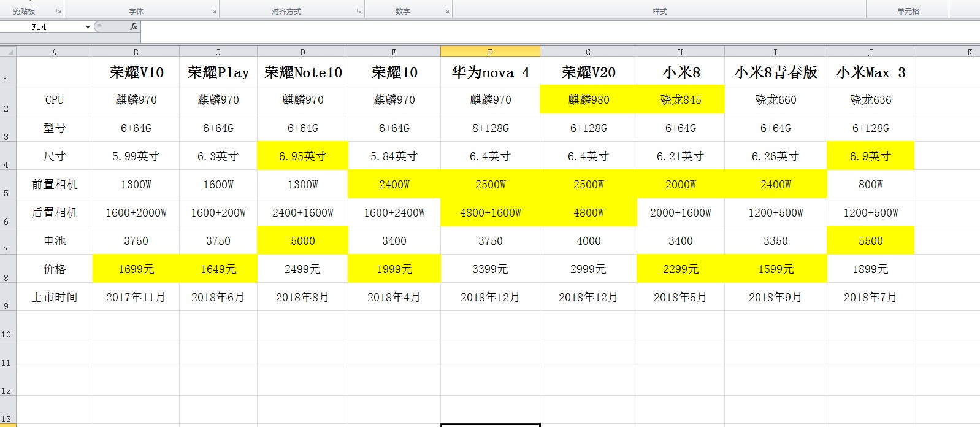Click the 骁龙660 cell
This screenshot has height=427, width=980.
click(x=776, y=99)
